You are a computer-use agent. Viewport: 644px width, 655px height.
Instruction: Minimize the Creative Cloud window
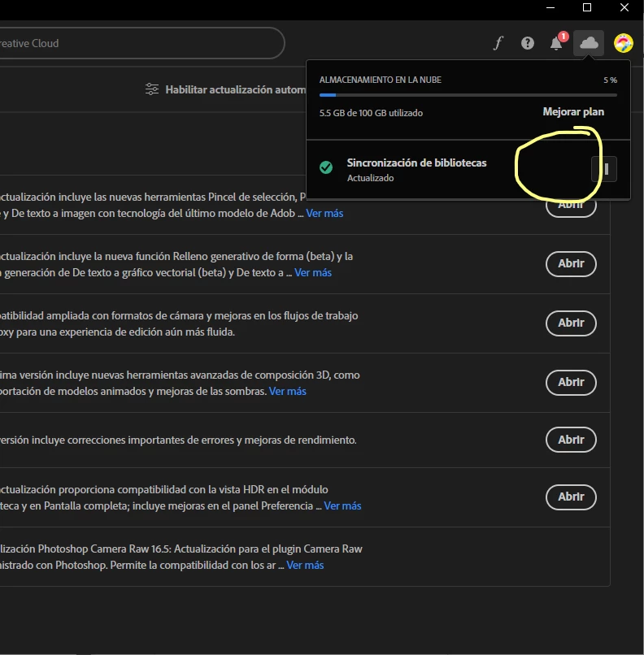coord(550,7)
